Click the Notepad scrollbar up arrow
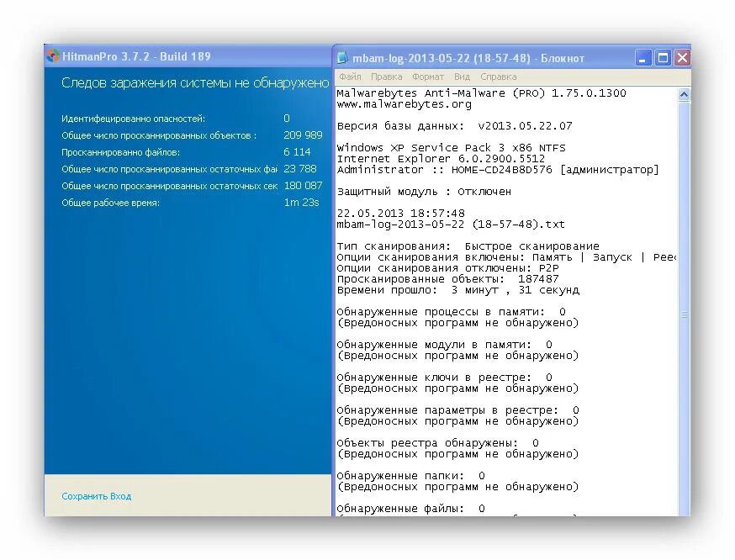 tap(684, 95)
